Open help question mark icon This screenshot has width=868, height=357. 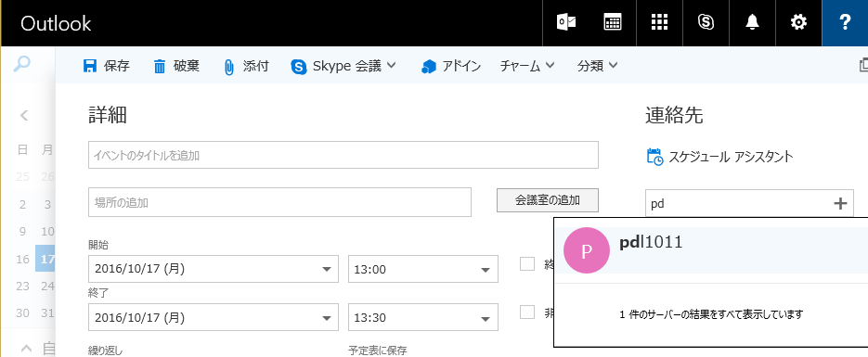point(845,22)
